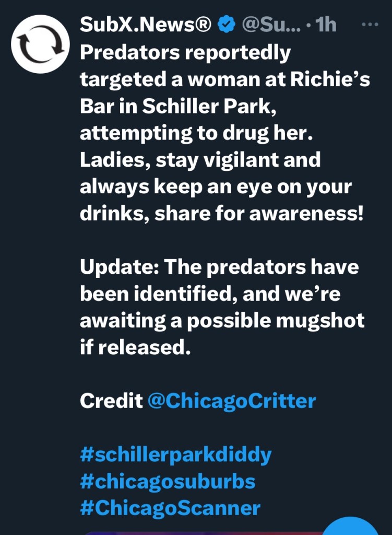Follow the #chicagosuburbs hashtag link
The width and height of the screenshot is (392, 535).
pos(168,481)
